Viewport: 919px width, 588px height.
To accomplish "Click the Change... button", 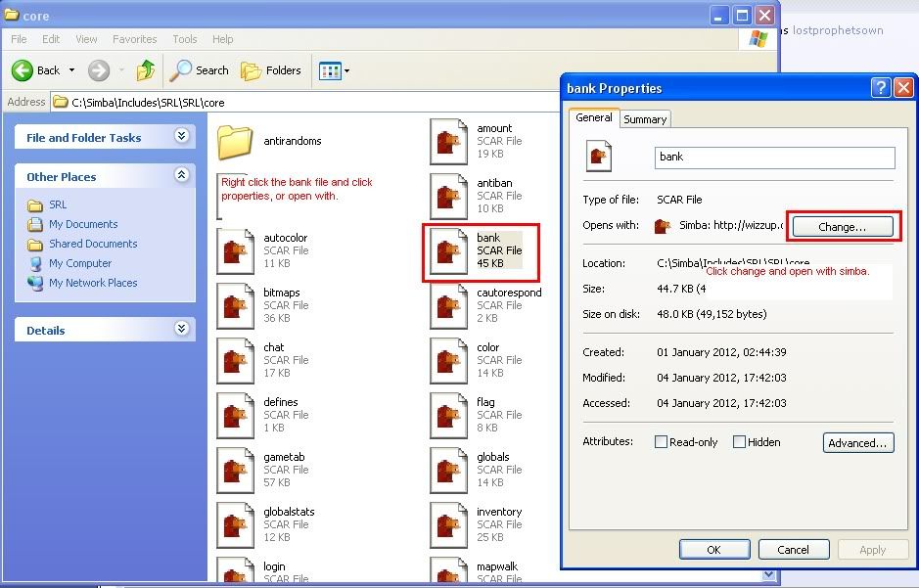I will 842,227.
